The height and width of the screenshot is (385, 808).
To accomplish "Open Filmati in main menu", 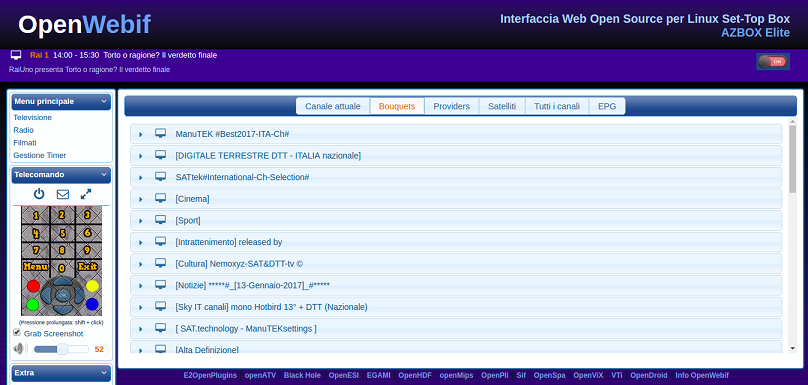I will [25, 143].
